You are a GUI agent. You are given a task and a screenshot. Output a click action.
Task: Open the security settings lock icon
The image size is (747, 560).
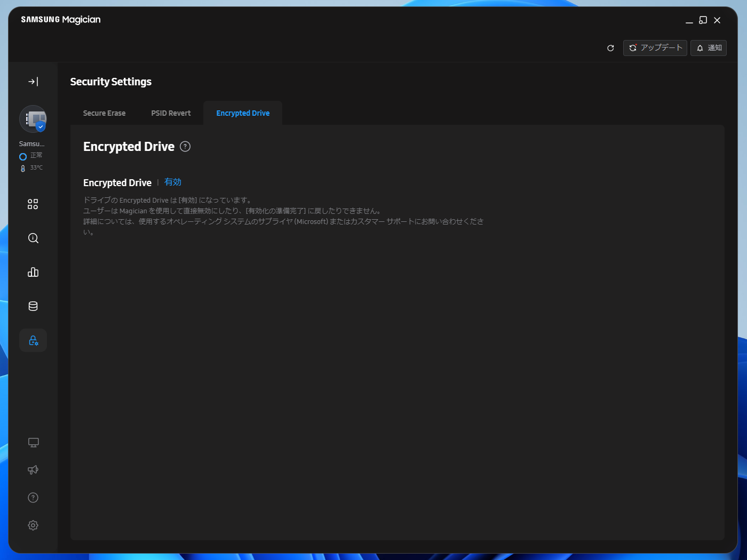click(33, 340)
